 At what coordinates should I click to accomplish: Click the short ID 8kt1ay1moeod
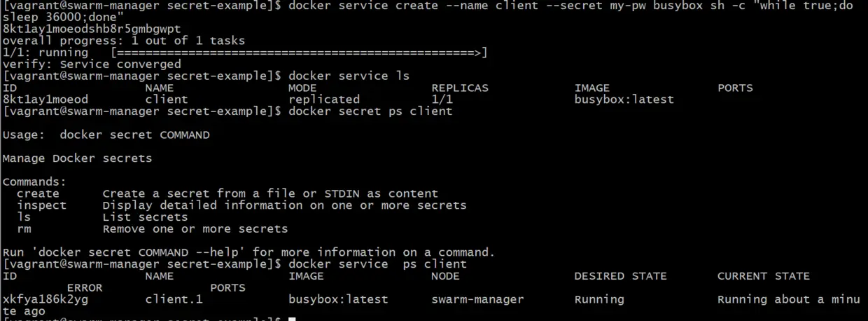(x=45, y=100)
